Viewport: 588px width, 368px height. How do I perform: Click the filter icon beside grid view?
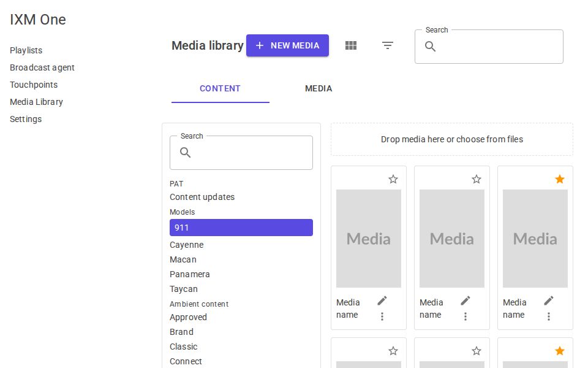388,45
